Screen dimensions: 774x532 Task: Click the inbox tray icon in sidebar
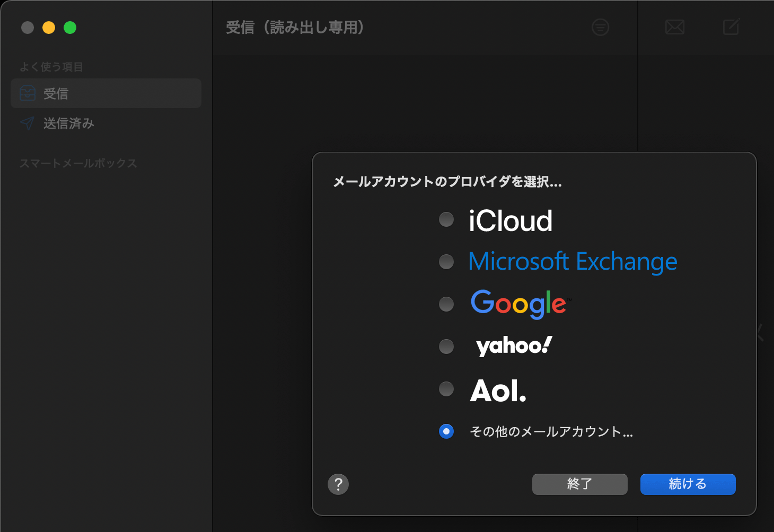pos(28,94)
